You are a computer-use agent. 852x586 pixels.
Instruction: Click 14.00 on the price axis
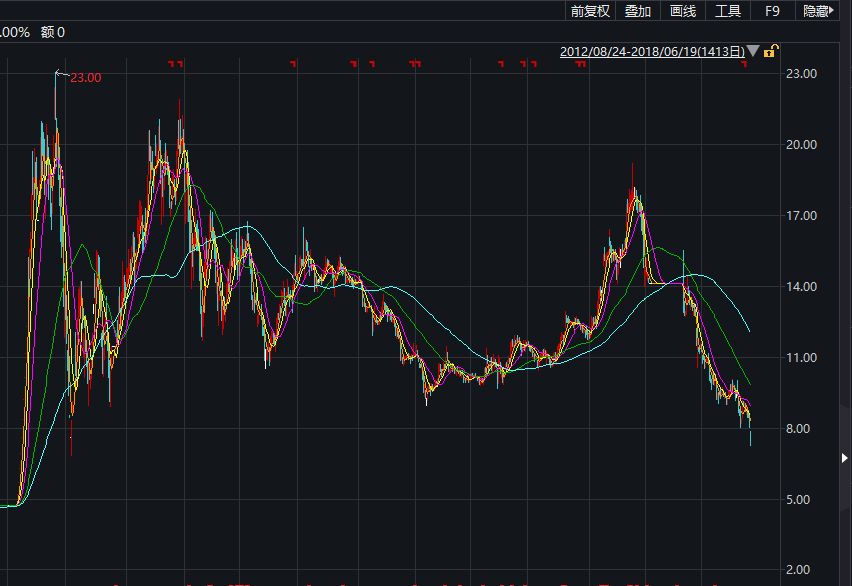pyautogui.click(x=801, y=287)
